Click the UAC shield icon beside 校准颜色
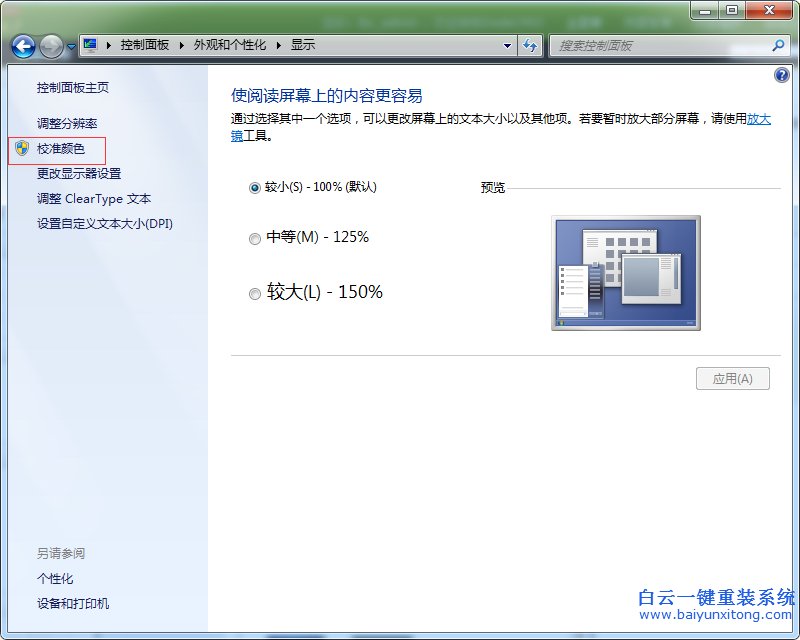Viewport: 800px width, 640px height. (x=22, y=148)
